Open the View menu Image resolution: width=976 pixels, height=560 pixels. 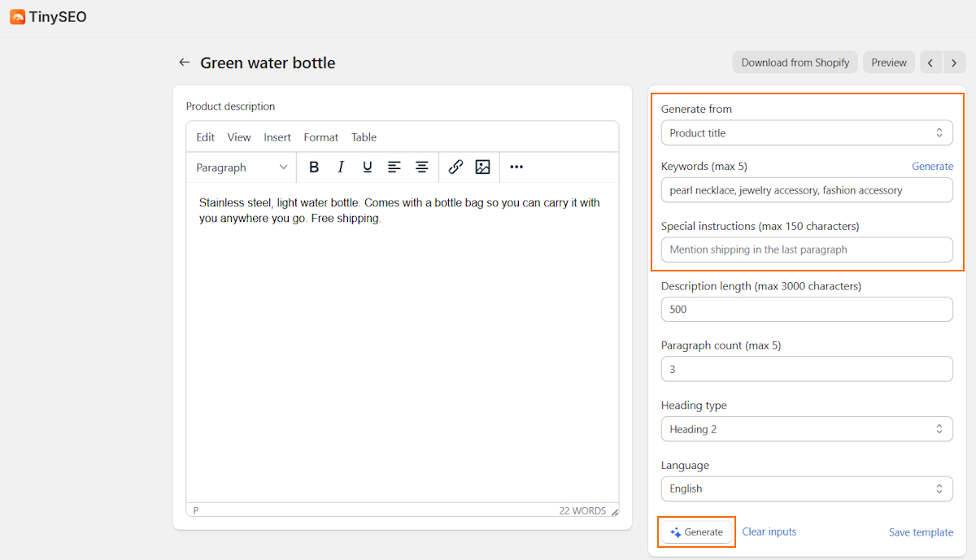(239, 137)
